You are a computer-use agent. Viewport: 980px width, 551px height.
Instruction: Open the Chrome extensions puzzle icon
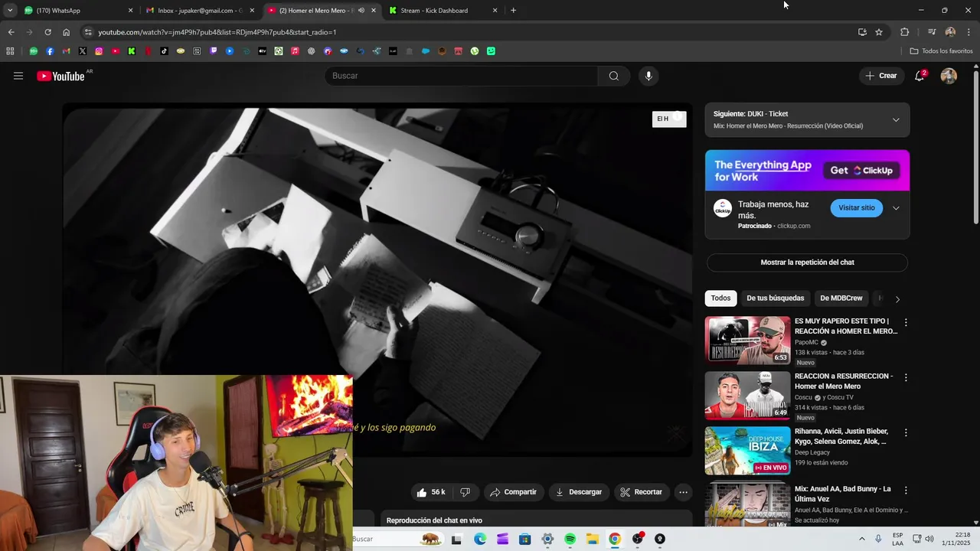point(904,32)
